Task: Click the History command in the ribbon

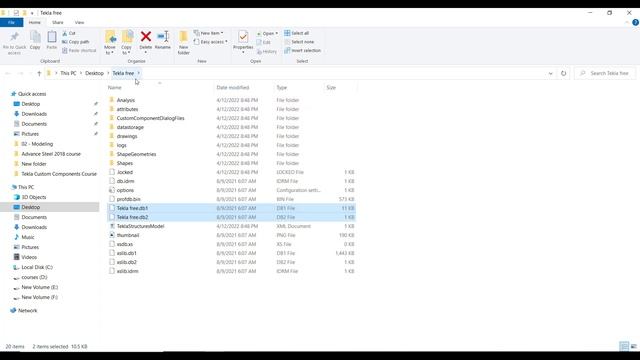Action: point(267,51)
